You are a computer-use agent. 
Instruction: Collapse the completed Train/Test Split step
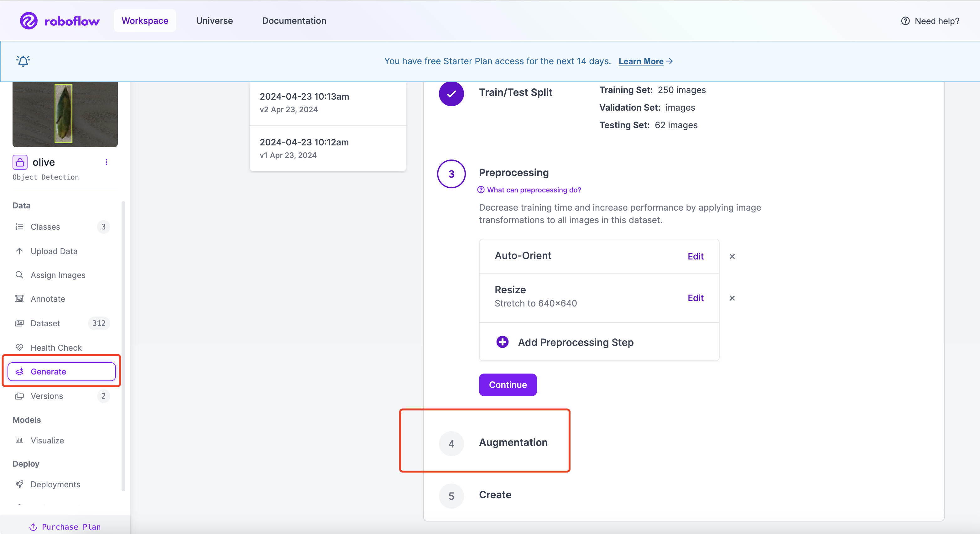(x=515, y=92)
